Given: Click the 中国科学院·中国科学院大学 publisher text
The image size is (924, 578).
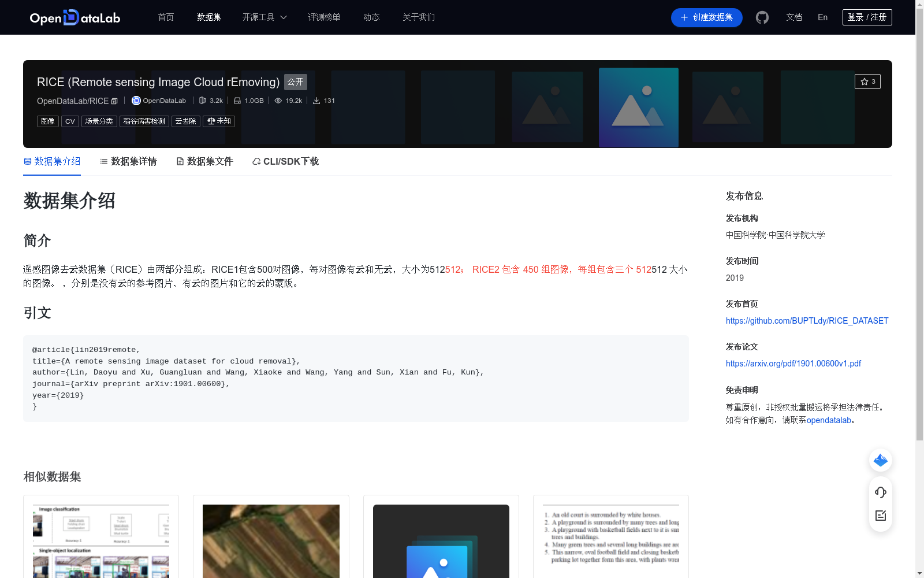Looking at the screenshot, I should pos(776,235).
